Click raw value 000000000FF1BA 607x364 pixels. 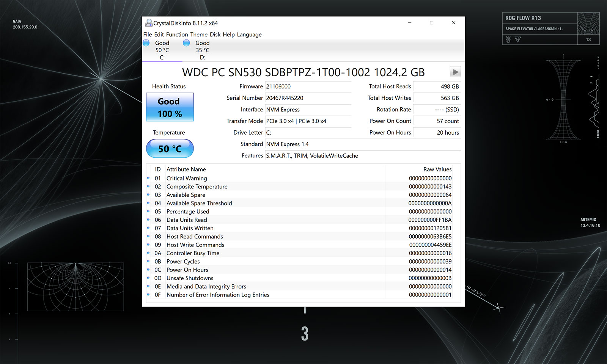pos(430,220)
